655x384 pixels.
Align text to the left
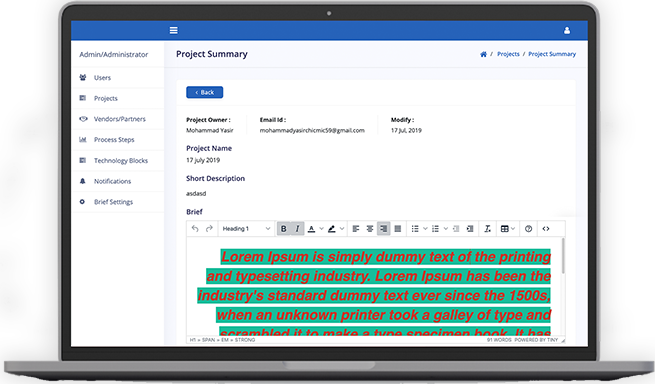356,229
